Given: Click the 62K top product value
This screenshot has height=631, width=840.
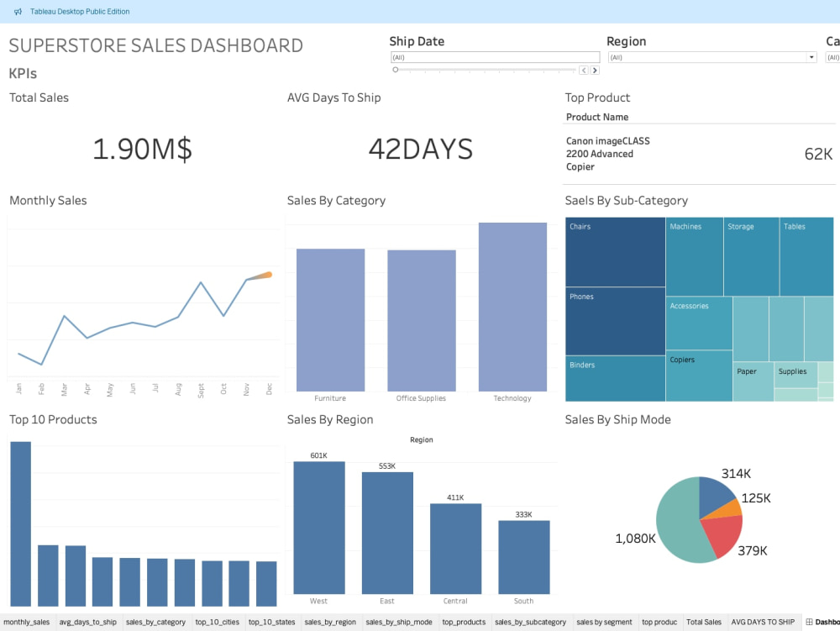Looking at the screenshot, I should [818, 155].
